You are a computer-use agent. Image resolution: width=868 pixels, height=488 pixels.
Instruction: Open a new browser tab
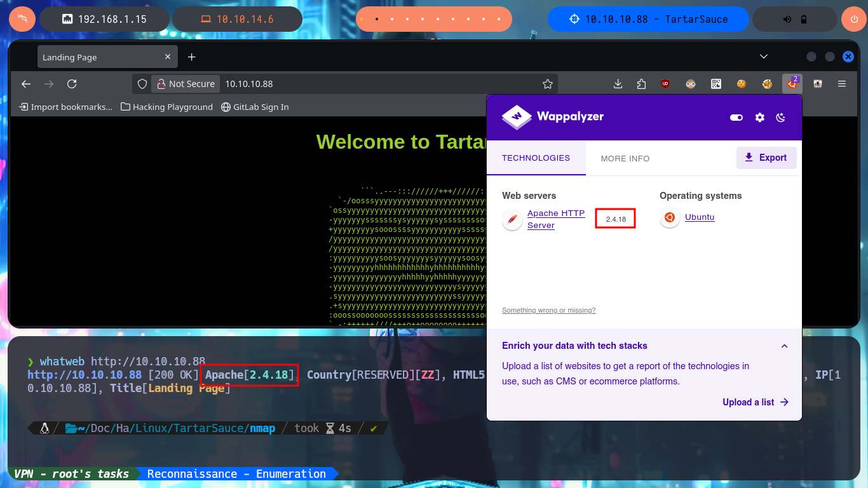[191, 57]
